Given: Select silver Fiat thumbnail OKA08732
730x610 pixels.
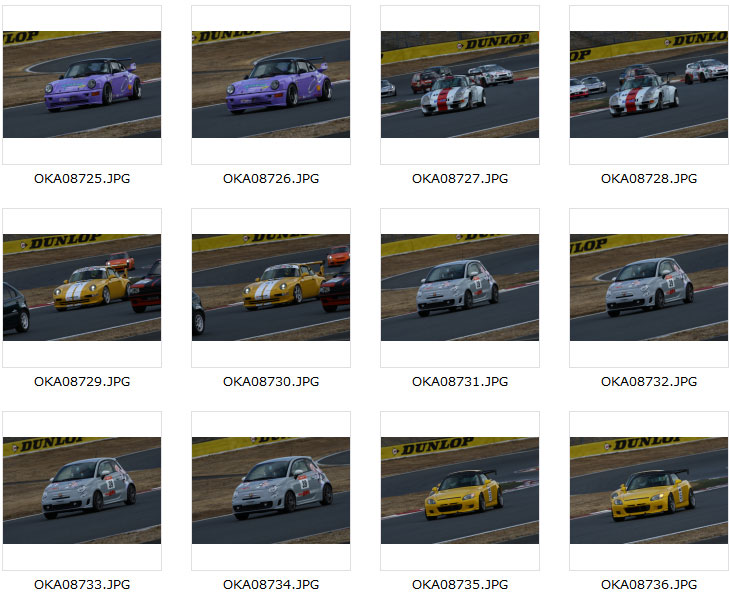Looking at the screenshot, I should [x=649, y=287].
